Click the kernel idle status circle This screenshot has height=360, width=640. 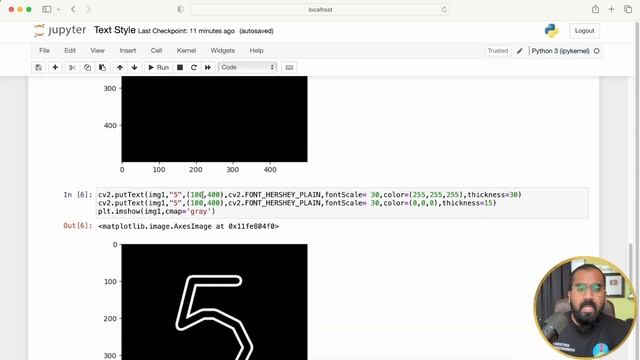(596, 51)
